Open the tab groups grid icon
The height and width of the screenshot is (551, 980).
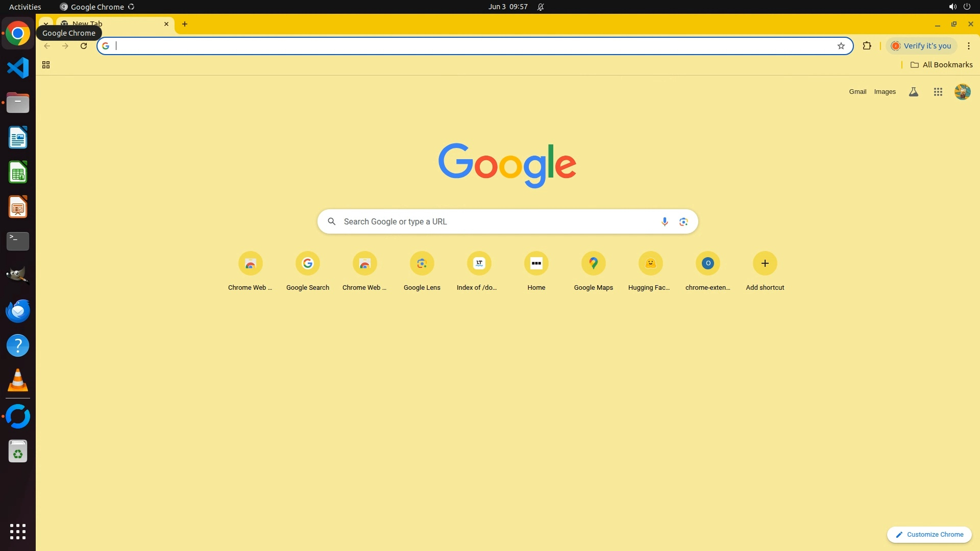46,65
